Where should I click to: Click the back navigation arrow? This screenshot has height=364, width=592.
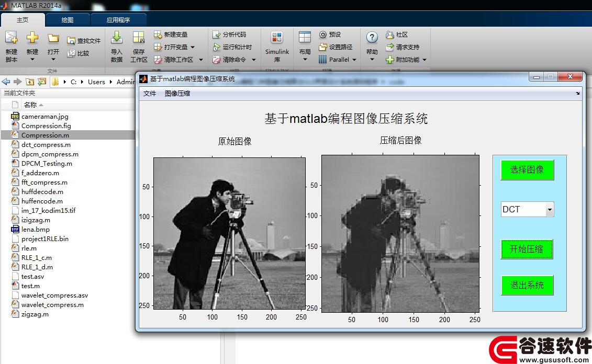tap(6, 82)
